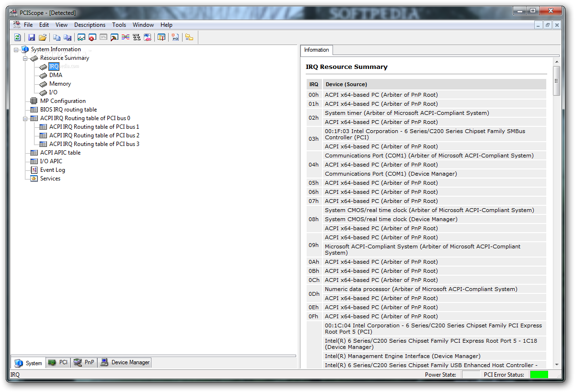Click the Open folder toolbar icon
575x392 pixels.
(x=43, y=37)
